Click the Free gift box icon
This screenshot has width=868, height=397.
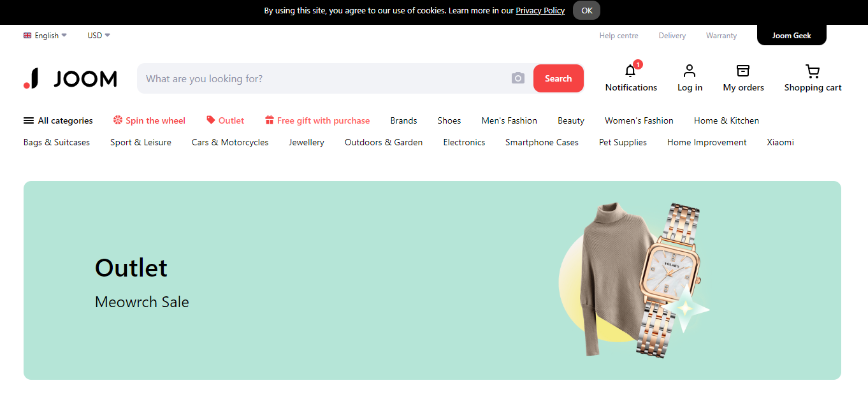click(x=270, y=120)
